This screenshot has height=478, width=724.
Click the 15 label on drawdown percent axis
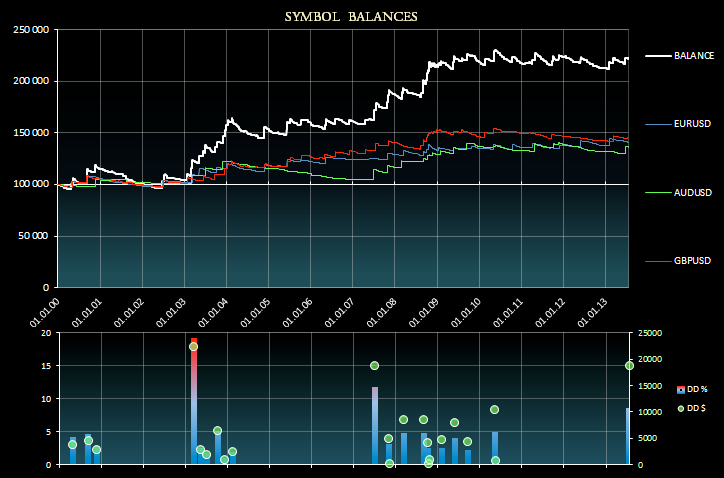tap(46, 366)
